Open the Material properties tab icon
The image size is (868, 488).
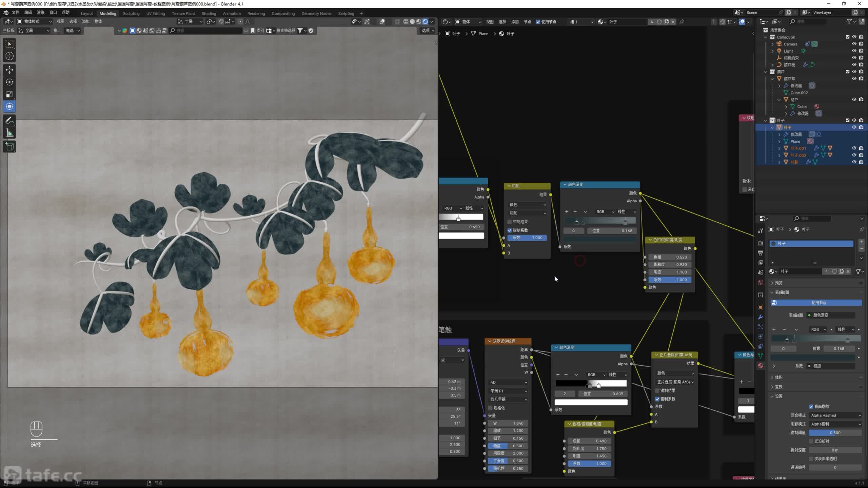[x=761, y=366]
